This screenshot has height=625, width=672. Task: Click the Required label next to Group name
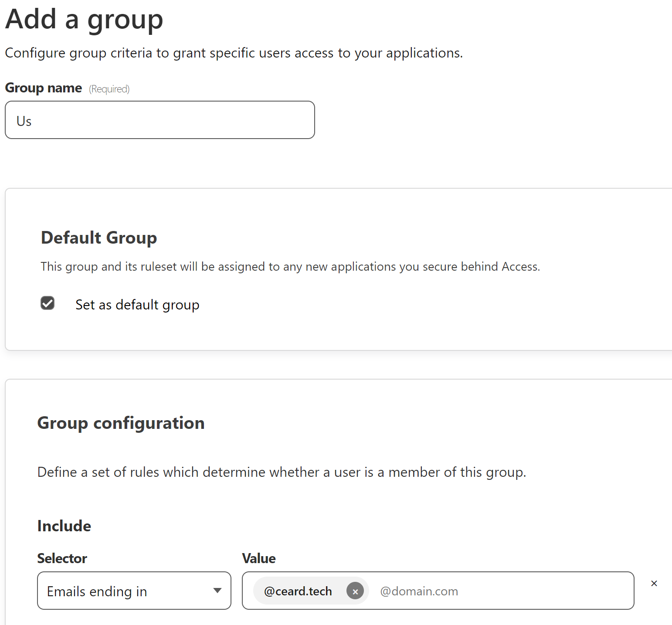(109, 88)
